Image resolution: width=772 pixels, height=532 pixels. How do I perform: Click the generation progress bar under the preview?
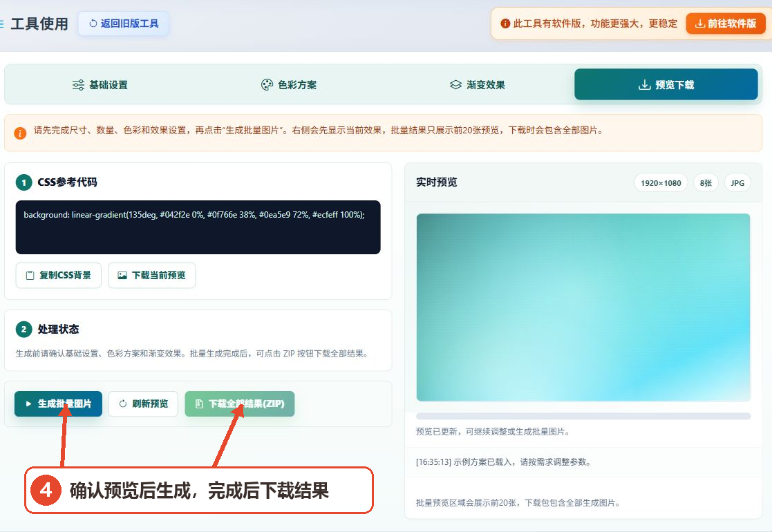[x=583, y=417]
